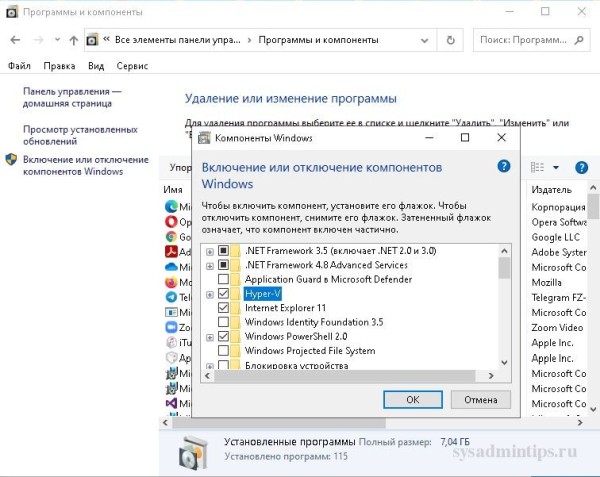
Task: Open Включение или отключение компонентов Windows link
Action: click(86, 165)
